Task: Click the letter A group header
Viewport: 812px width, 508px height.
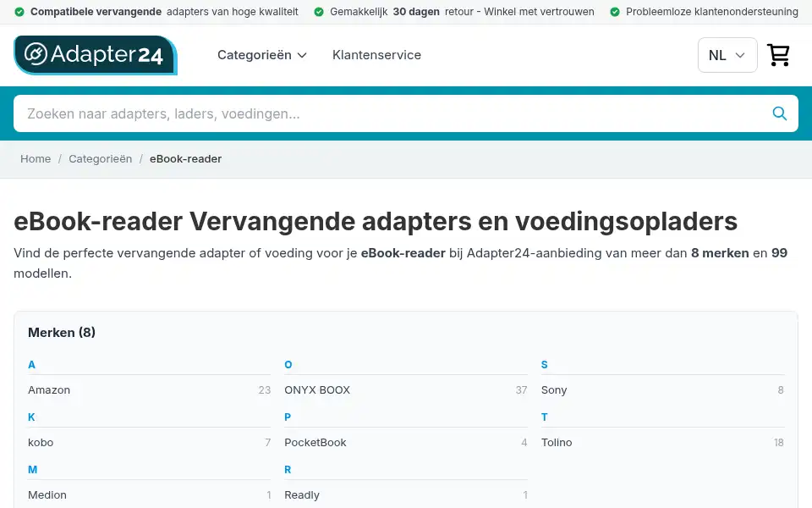Action: 31,364
